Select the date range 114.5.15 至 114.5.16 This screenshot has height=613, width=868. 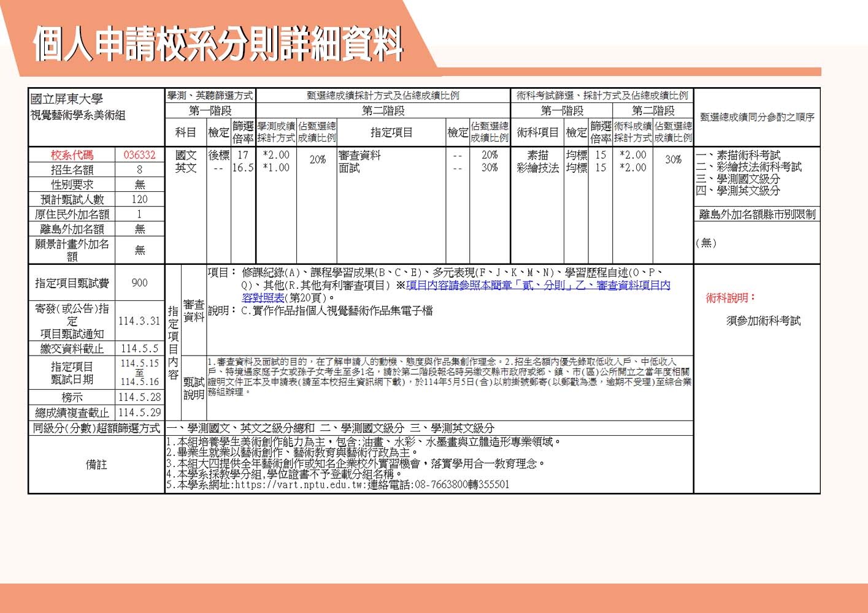[139, 372]
